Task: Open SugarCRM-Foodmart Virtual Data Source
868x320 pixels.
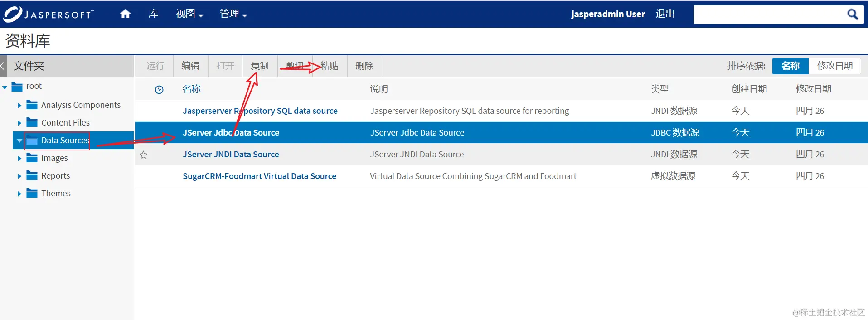Action: coord(259,176)
